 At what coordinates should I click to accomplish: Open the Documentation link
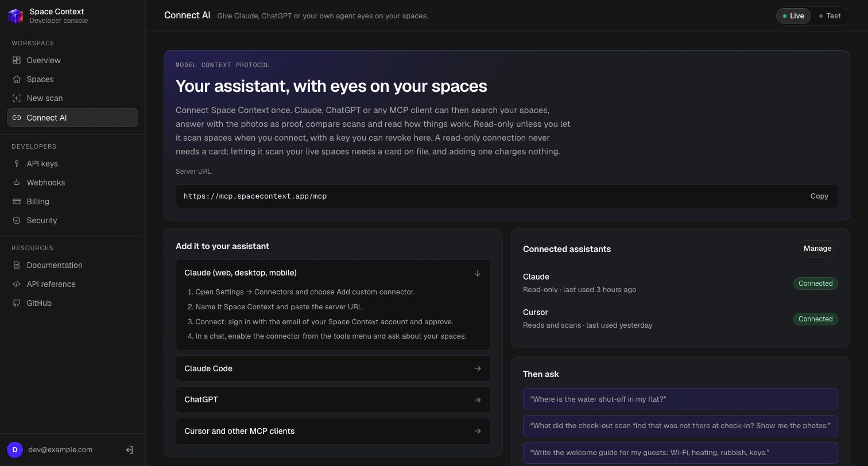click(72, 265)
